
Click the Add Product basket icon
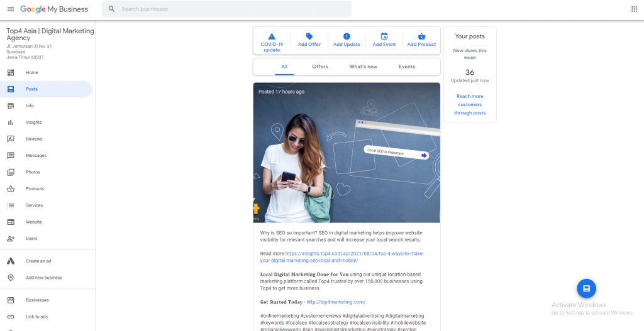(x=421, y=36)
